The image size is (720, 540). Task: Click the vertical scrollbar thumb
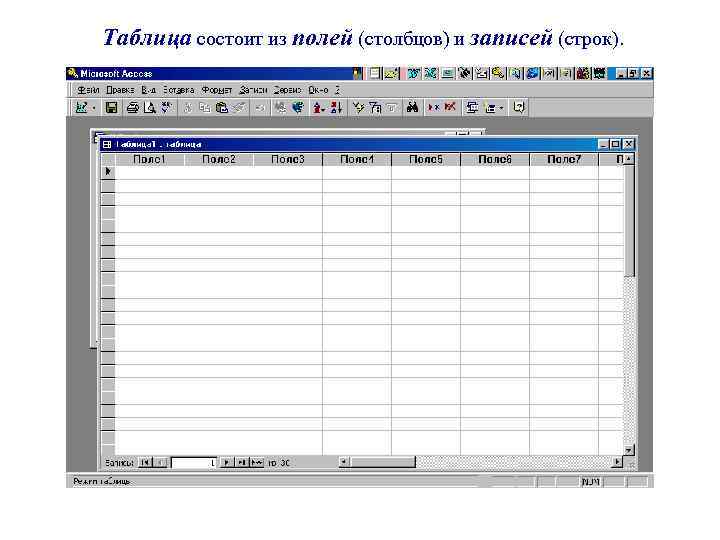(629, 221)
